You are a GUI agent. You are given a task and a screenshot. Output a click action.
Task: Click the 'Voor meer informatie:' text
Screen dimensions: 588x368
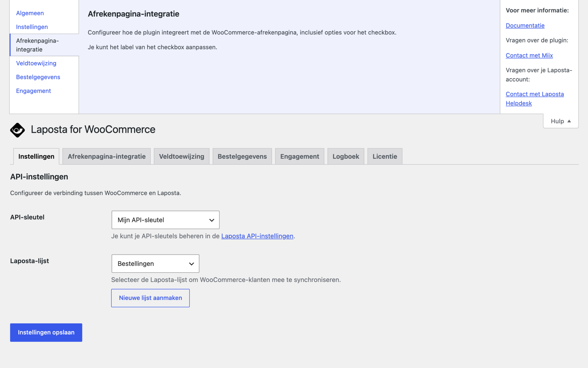tap(537, 11)
